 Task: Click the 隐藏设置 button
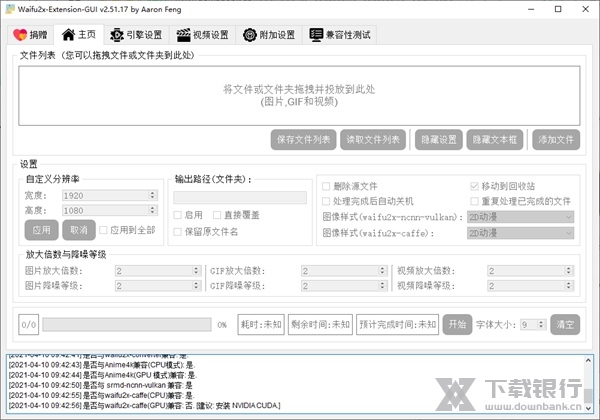tap(439, 140)
